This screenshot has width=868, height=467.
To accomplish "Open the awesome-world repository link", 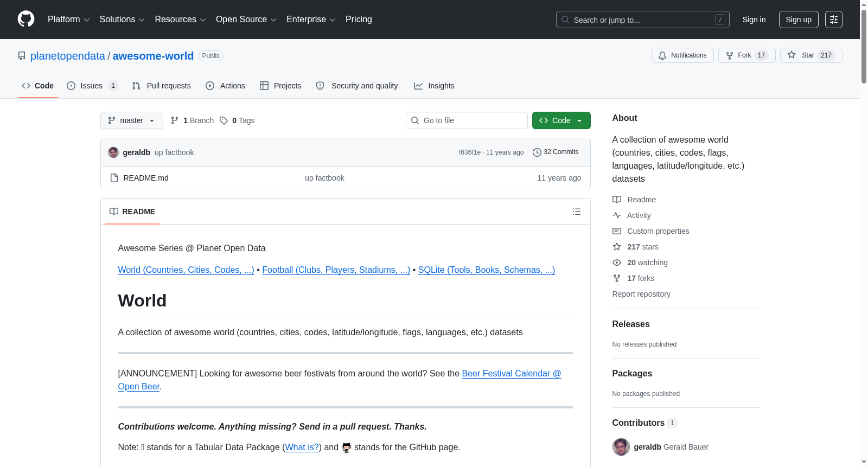I will click(153, 56).
